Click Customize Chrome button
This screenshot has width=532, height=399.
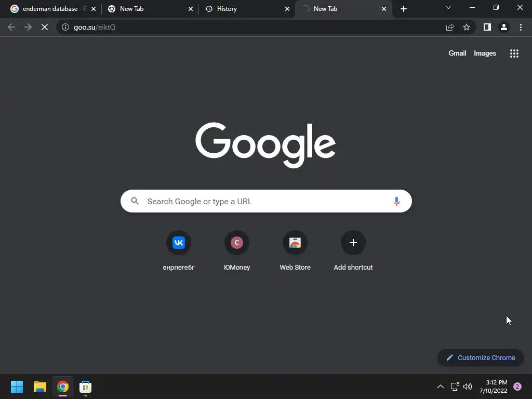tap(481, 357)
